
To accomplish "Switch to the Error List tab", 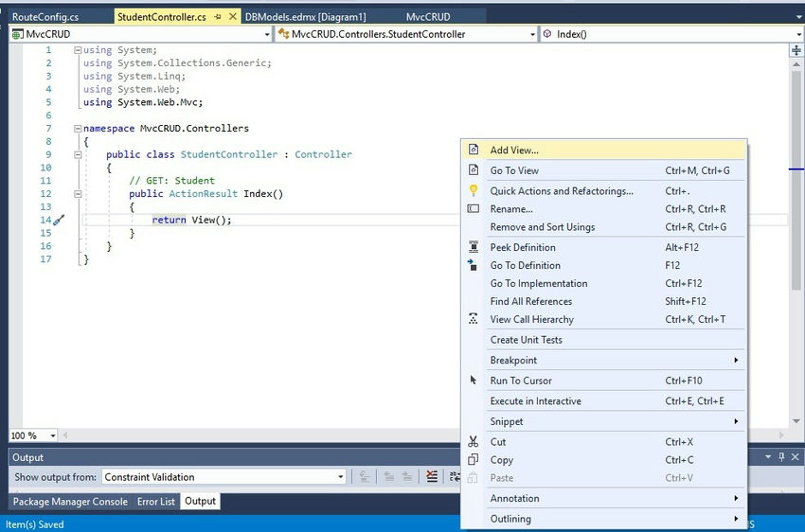I will 155,502.
